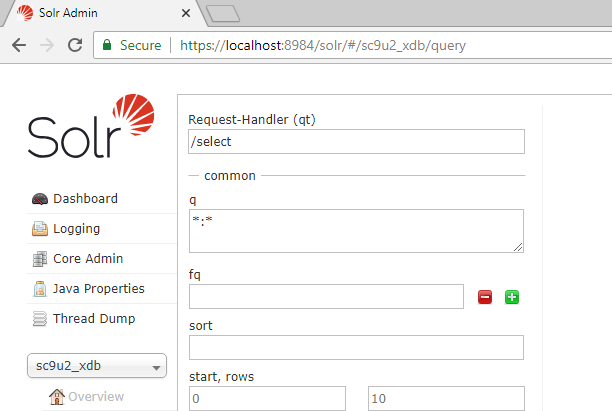Focus the Request-Handler (qt) field

(356, 142)
